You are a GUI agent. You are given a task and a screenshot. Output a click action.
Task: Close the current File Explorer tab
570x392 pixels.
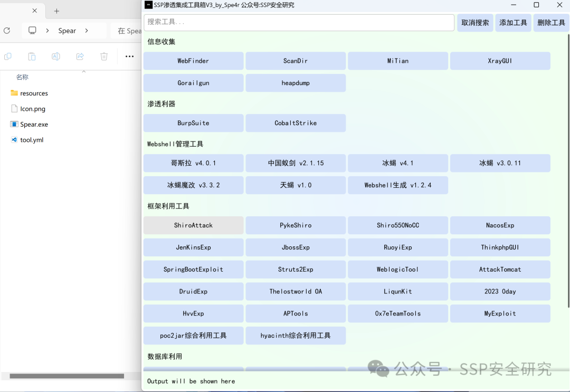[34, 11]
